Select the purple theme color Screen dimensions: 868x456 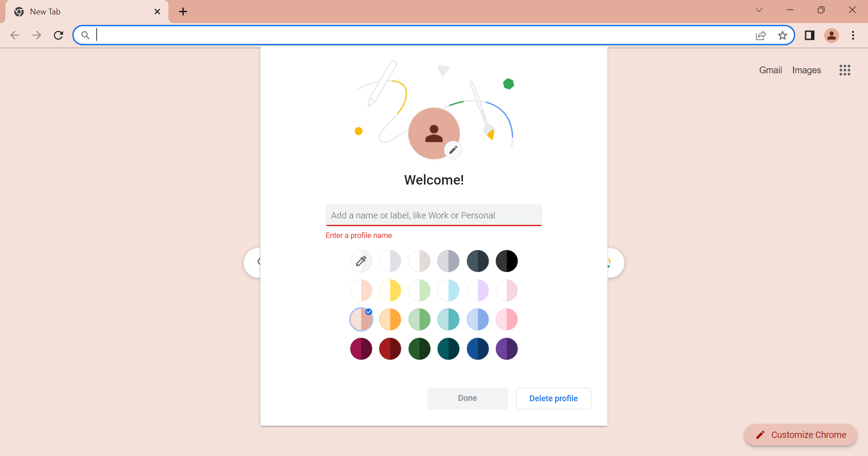pyautogui.click(x=507, y=348)
